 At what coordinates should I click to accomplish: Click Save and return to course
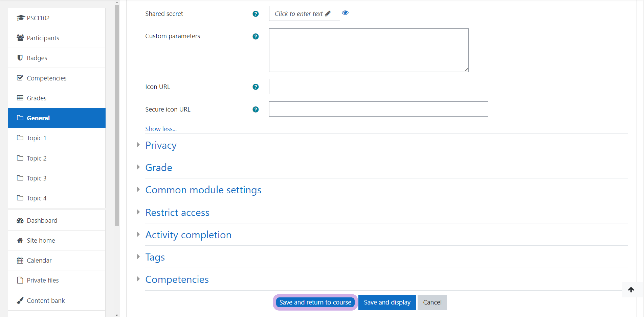315,302
